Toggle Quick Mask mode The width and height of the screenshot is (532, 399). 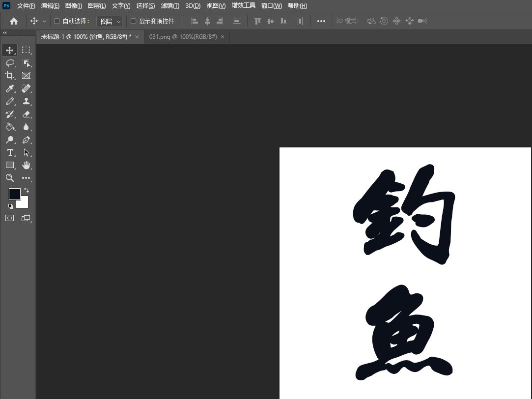click(9, 218)
